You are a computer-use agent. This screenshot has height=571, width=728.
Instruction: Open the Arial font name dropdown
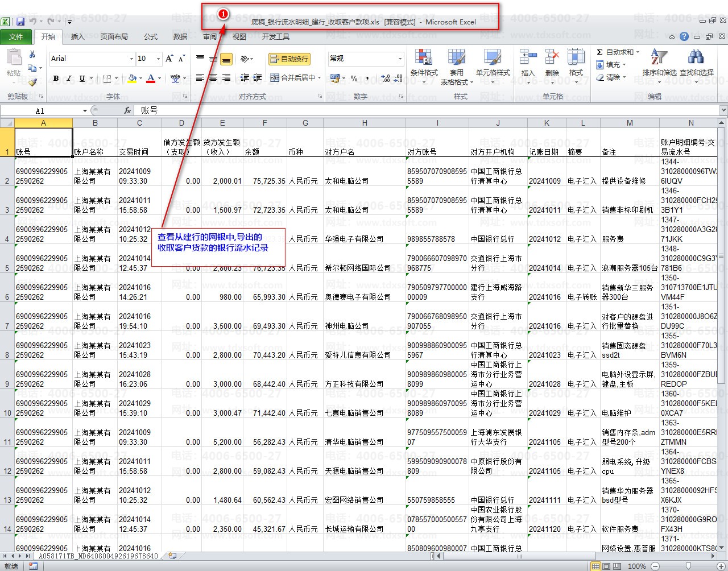131,59
